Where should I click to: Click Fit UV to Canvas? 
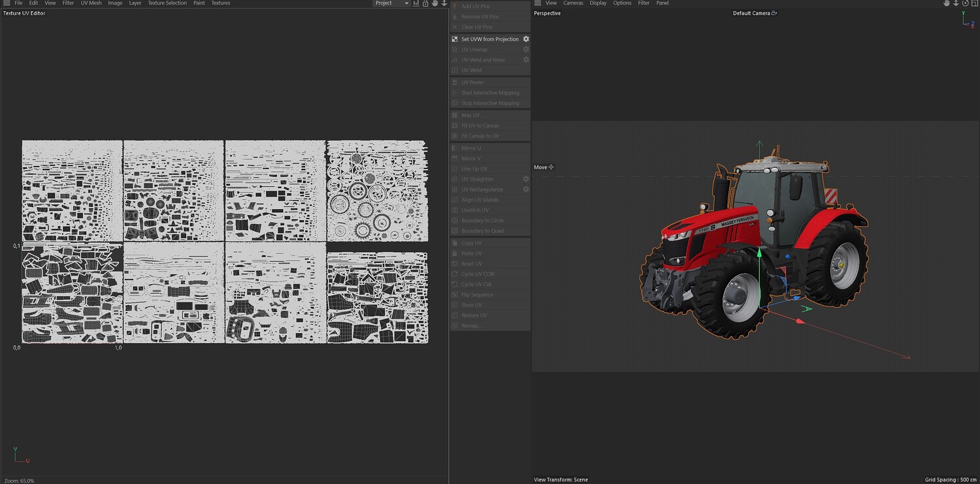coord(490,125)
